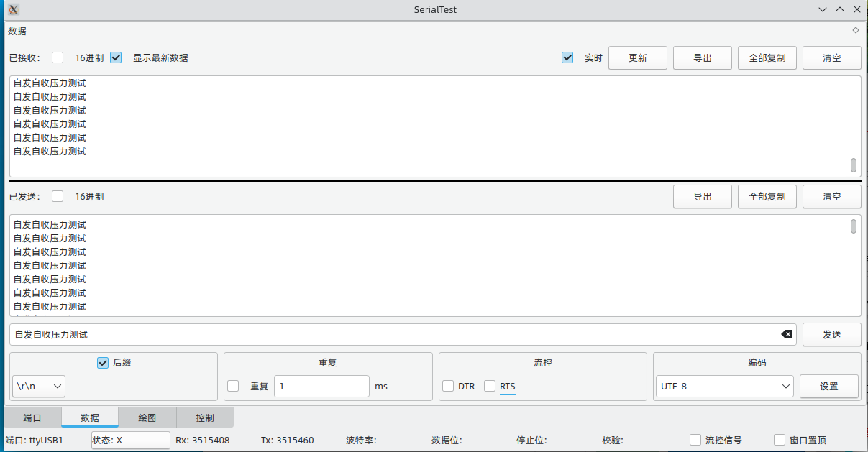Click the 发送 send button

[832, 334]
